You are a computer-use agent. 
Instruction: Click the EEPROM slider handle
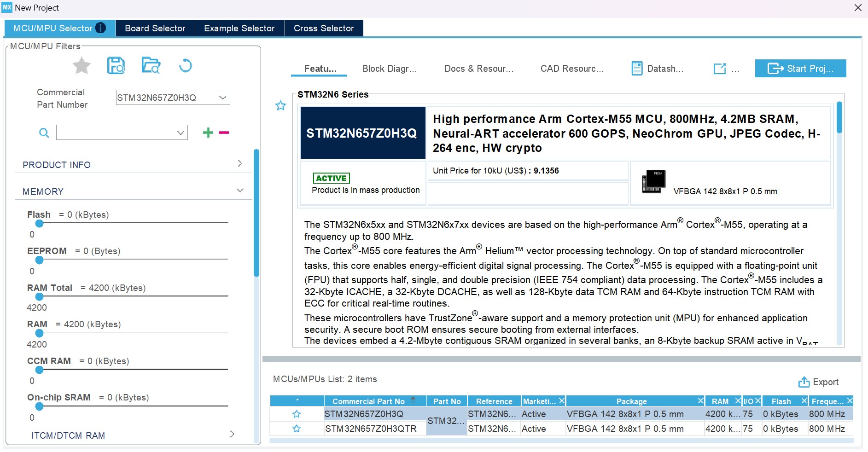coord(40,260)
